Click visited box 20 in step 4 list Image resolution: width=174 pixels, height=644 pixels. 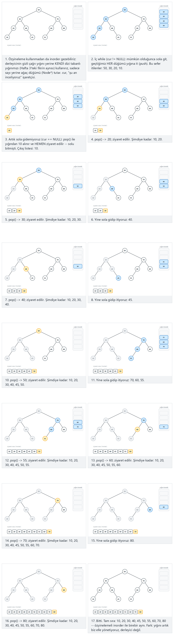[100, 131]
